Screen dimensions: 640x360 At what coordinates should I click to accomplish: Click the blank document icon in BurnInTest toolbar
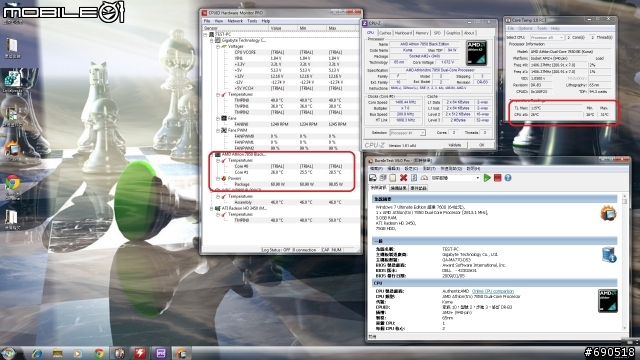click(392, 178)
